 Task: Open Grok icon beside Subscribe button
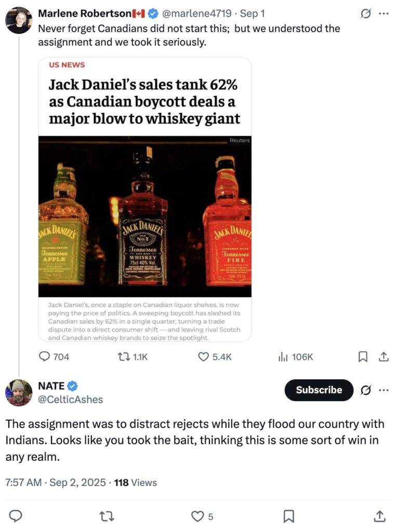[x=365, y=390]
